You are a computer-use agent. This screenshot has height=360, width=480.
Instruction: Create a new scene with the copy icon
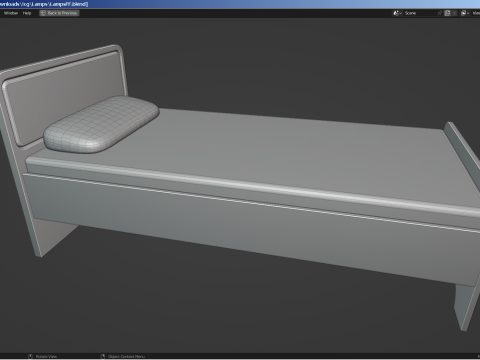pyautogui.click(x=447, y=13)
